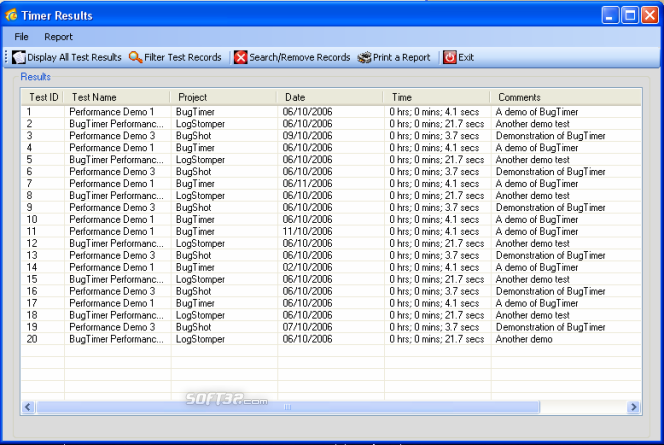Sort by the Time column header
The height and width of the screenshot is (445, 664).
tap(437, 97)
